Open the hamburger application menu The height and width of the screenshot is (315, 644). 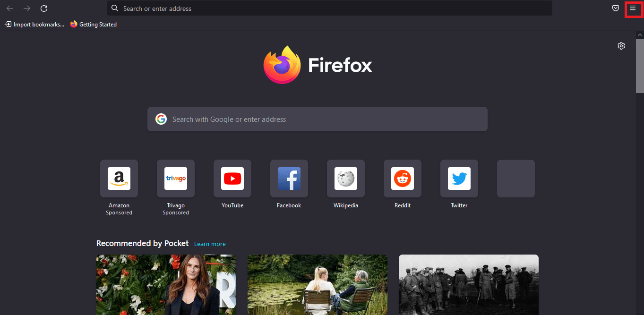[x=633, y=9]
